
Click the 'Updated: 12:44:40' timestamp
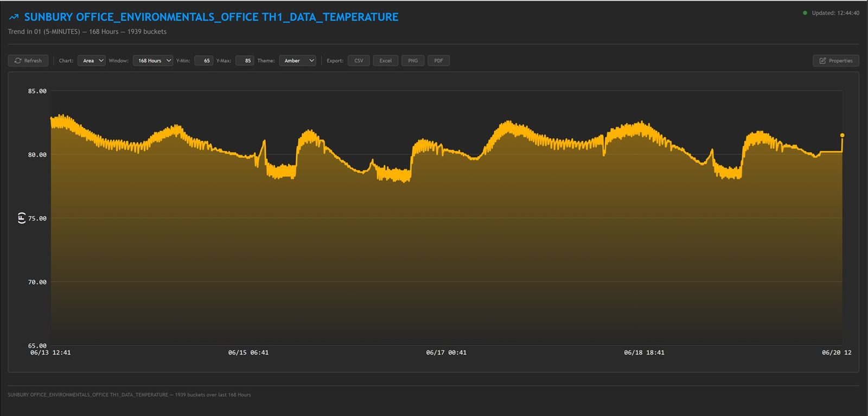click(x=835, y=13)
